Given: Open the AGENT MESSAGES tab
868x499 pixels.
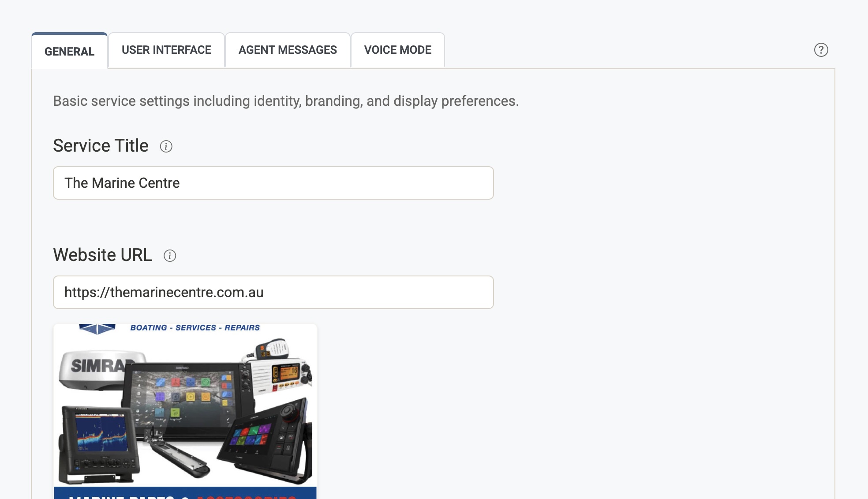Looking at the screenshot, I should 288,50.
